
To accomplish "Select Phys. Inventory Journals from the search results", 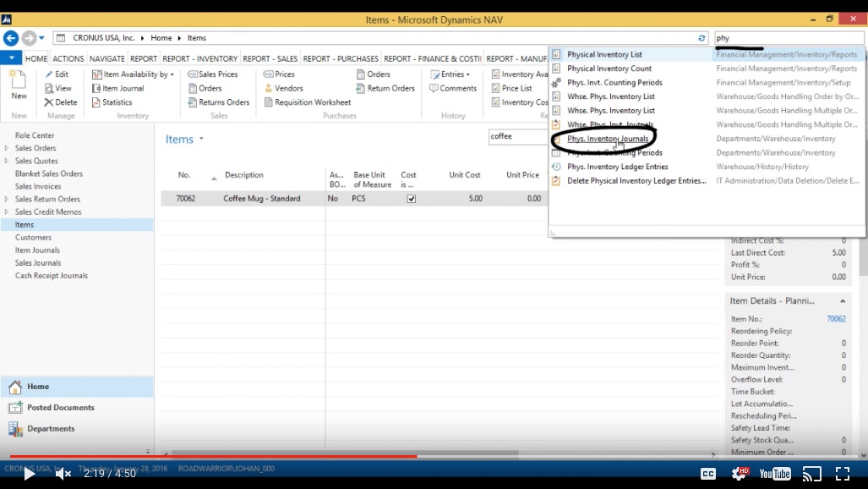I will (606, 138).
